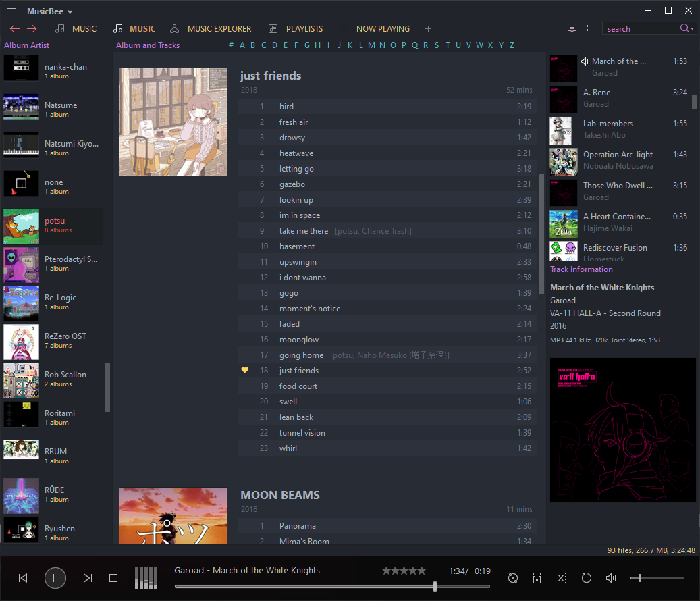The width and height of the screenshot is (700, 601).
Task: Select the track 'going home'
Action: 387,355
